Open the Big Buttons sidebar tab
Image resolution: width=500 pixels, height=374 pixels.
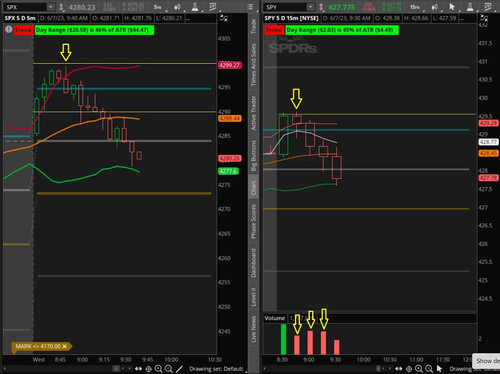[x=253, y=156]
